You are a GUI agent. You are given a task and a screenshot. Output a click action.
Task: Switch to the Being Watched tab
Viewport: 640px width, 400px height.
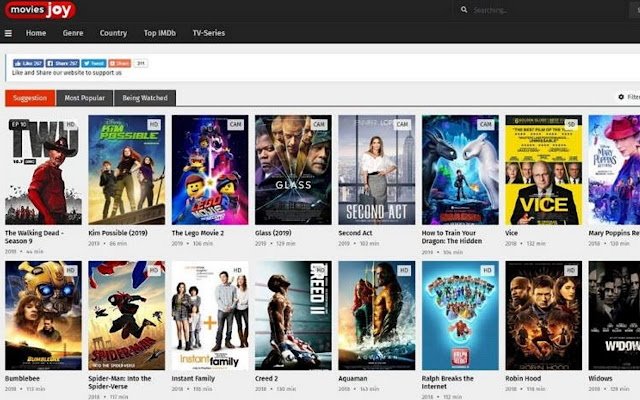coord(145,98)
